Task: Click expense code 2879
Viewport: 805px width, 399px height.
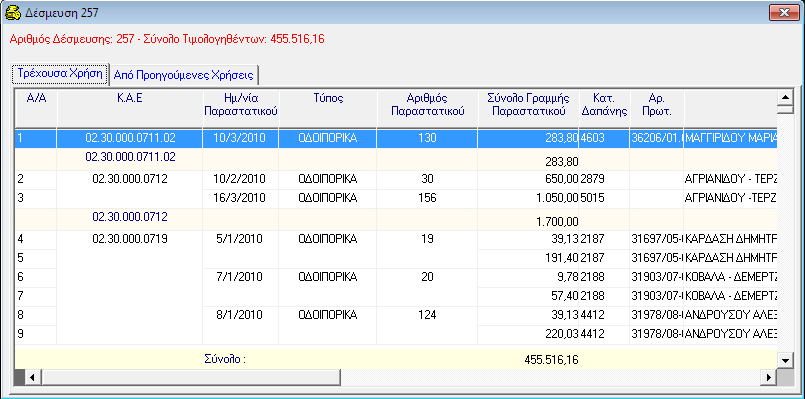Action: (x=592, y=179)
